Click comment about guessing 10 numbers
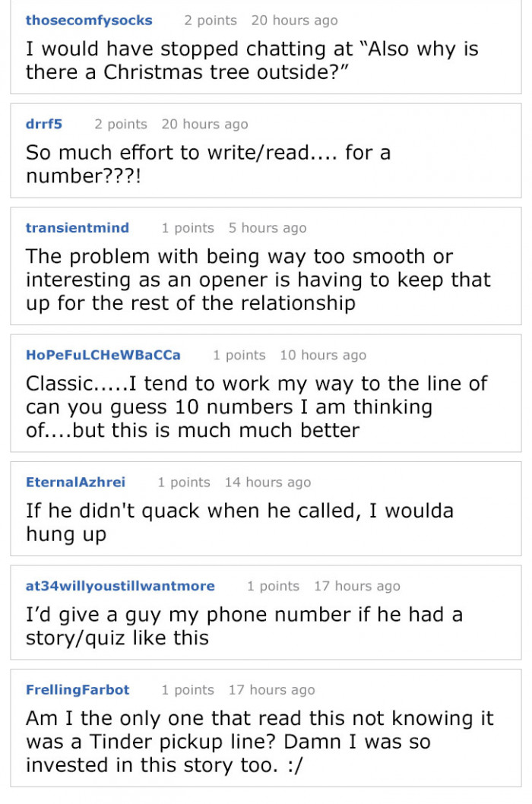The image size is (532, 804). [x=257, y=407]
